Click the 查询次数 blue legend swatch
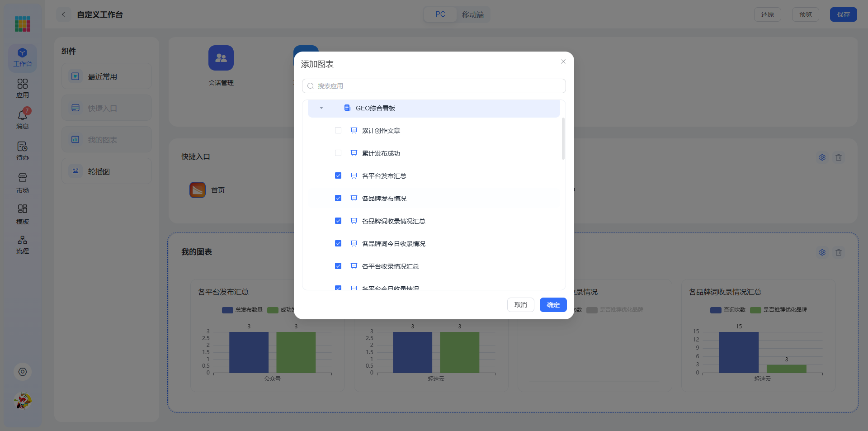Viewport: 868px width, 431px height. coord(716,310)
